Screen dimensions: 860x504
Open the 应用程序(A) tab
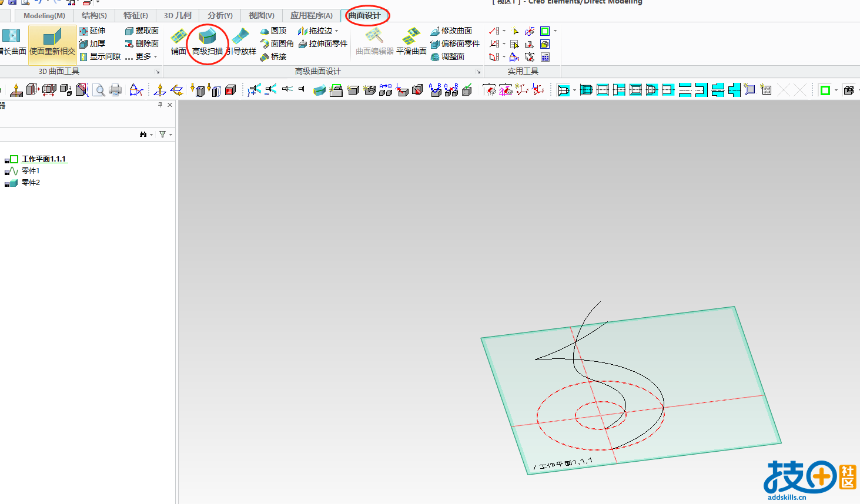tap(312, 15)
